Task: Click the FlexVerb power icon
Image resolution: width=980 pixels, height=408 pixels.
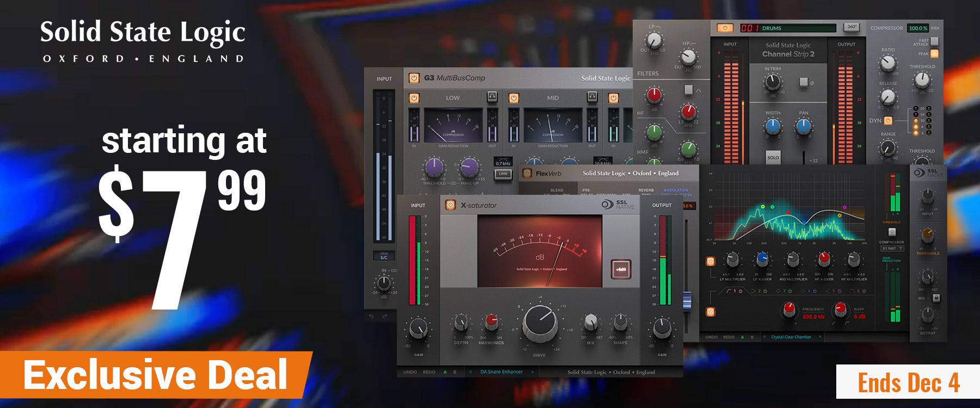Action: click(x=527, y=174)
